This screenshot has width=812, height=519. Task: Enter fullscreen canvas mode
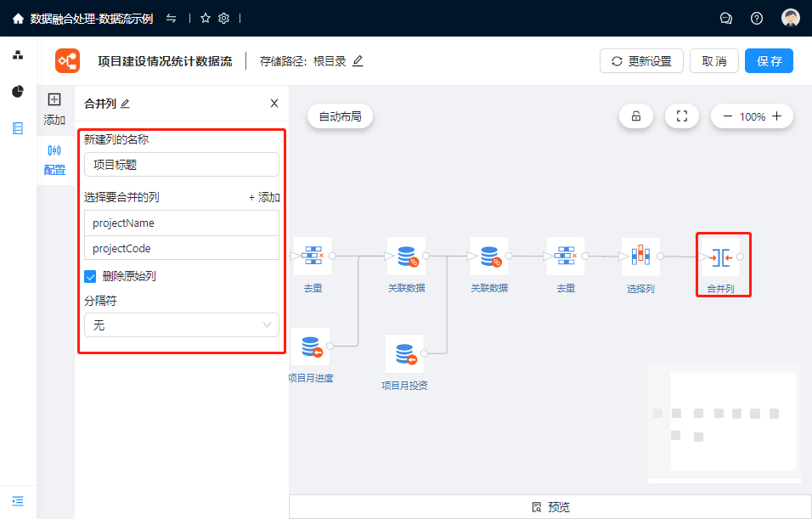click(x=681, y=116)
